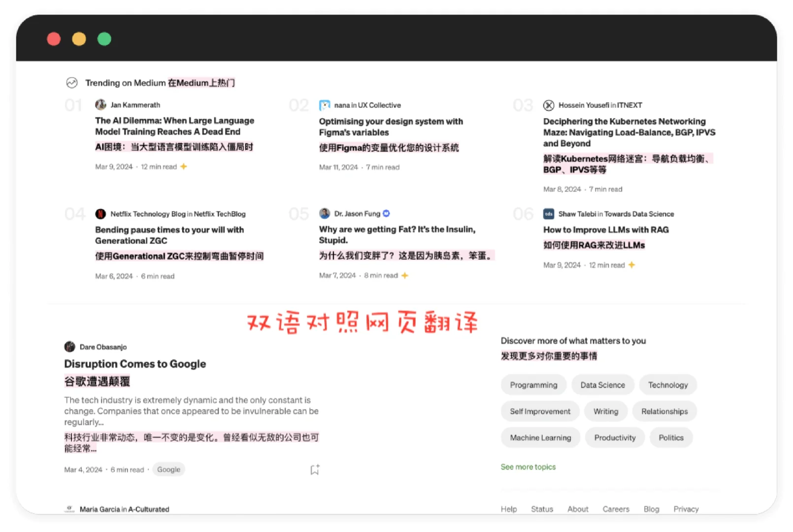
Task: Open Deciphering the Kubernetes Networking Maze article
Action: point(629,132)
